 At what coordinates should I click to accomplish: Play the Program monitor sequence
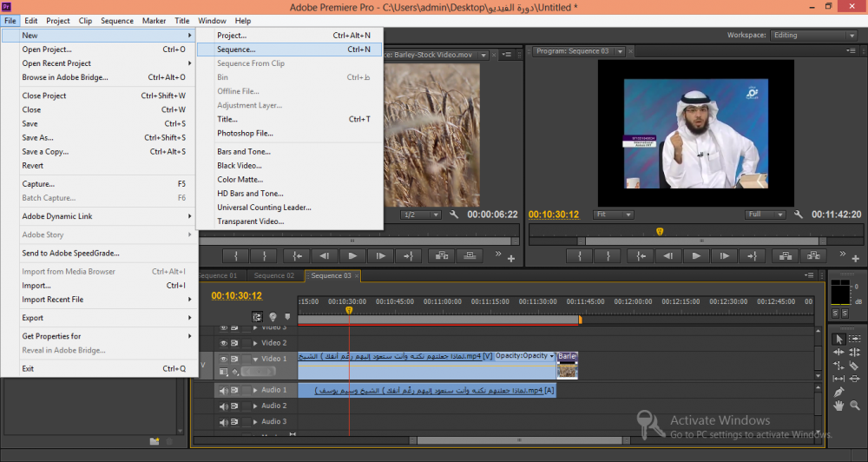point(696,255)
